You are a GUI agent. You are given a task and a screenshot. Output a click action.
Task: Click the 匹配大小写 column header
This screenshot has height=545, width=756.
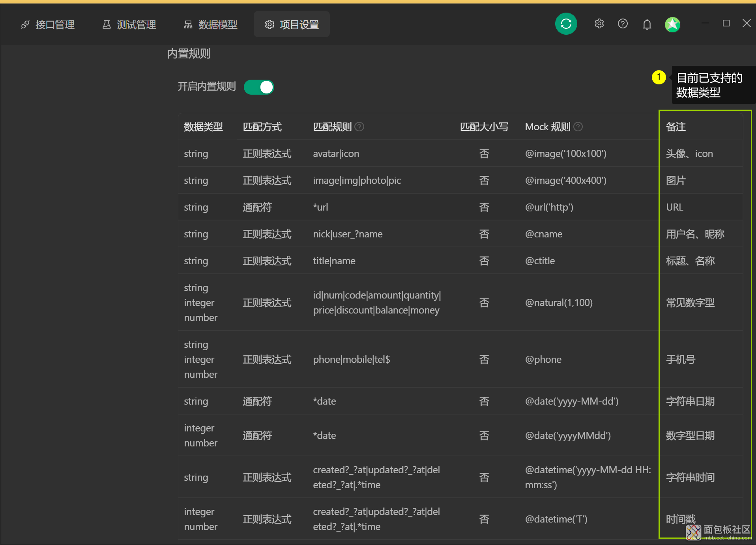[484, 127]
